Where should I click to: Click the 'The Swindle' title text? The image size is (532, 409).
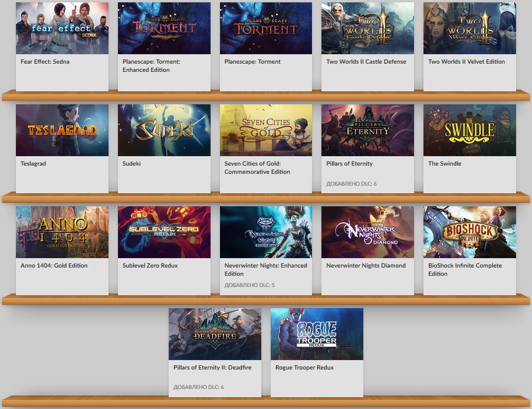click(445, 164)
